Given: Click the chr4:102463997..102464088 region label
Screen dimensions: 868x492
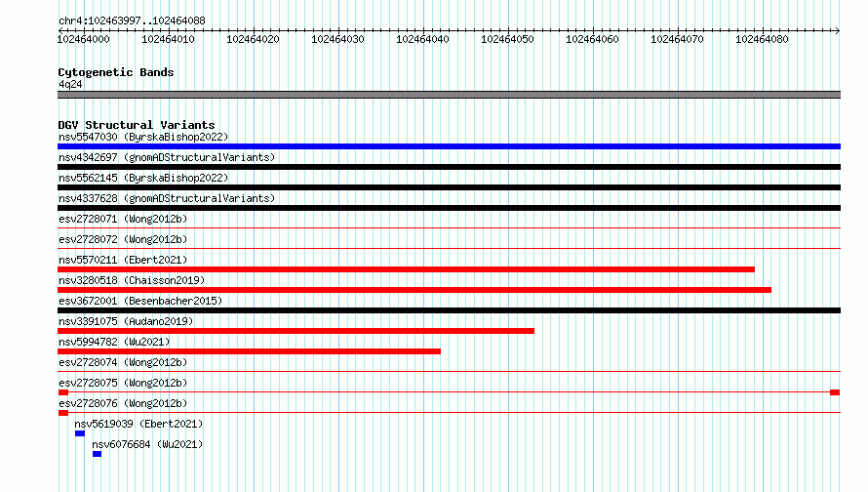Looking at the screenshot, I should click(x=132, y=20).
